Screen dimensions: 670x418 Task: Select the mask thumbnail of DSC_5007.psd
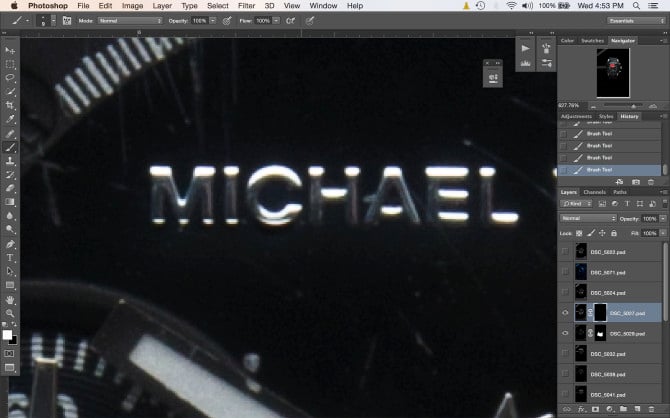tap(600, 313)
